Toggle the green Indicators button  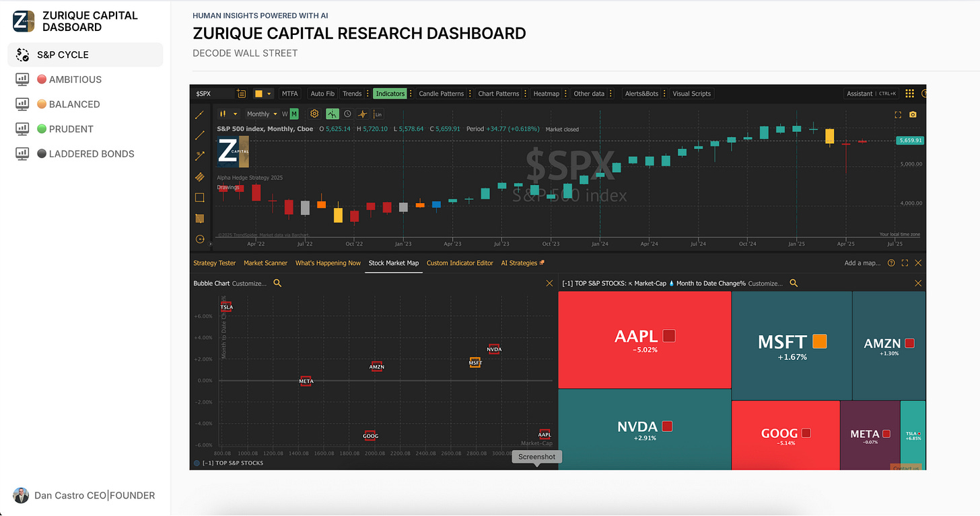click(x=390, y=94)
